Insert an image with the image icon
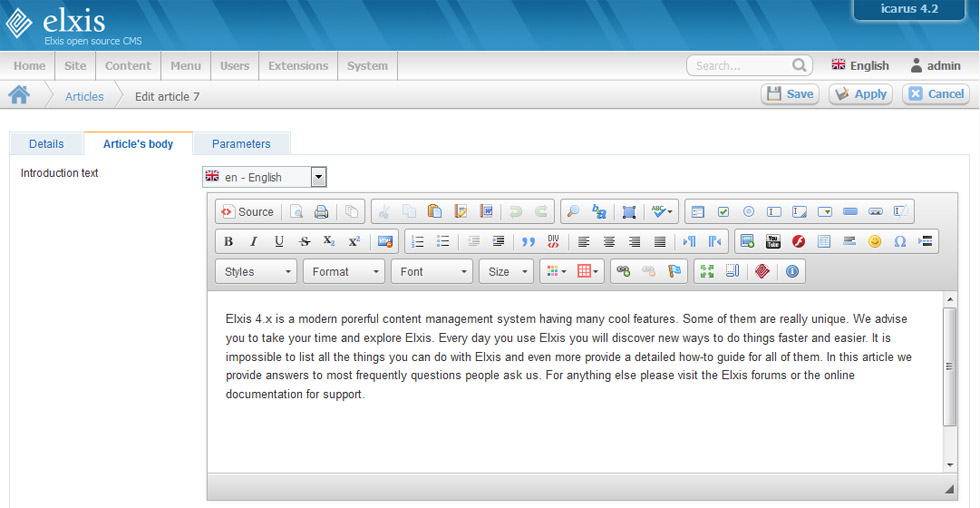Image resolution: width=980 pixels, height=508 pixels. coord(748,242)
